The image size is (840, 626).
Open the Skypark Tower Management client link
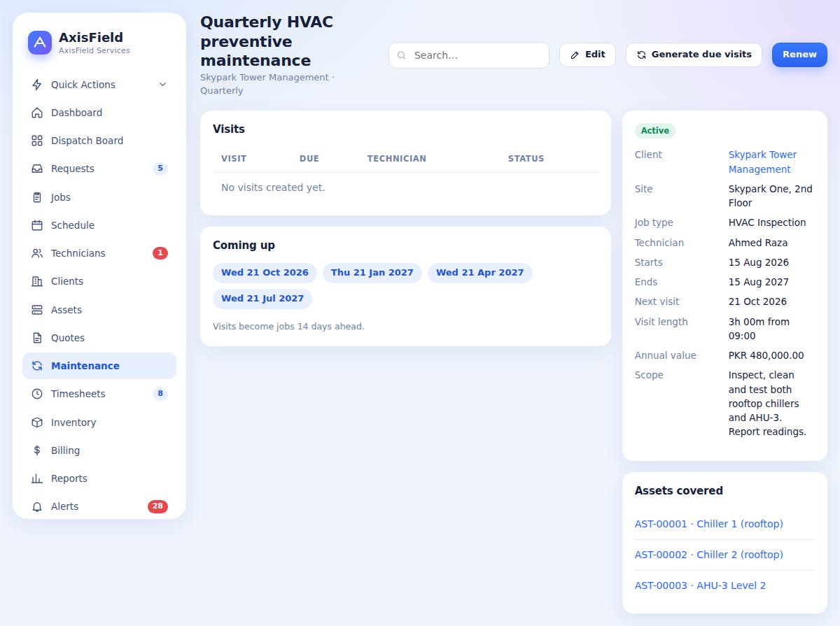[x=762, y=162]
